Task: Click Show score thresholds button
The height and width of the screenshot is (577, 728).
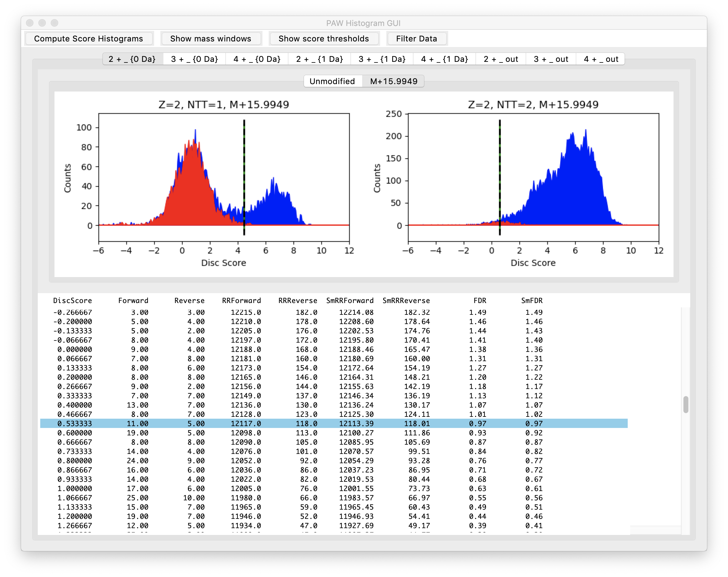Action: pos(323,39)
